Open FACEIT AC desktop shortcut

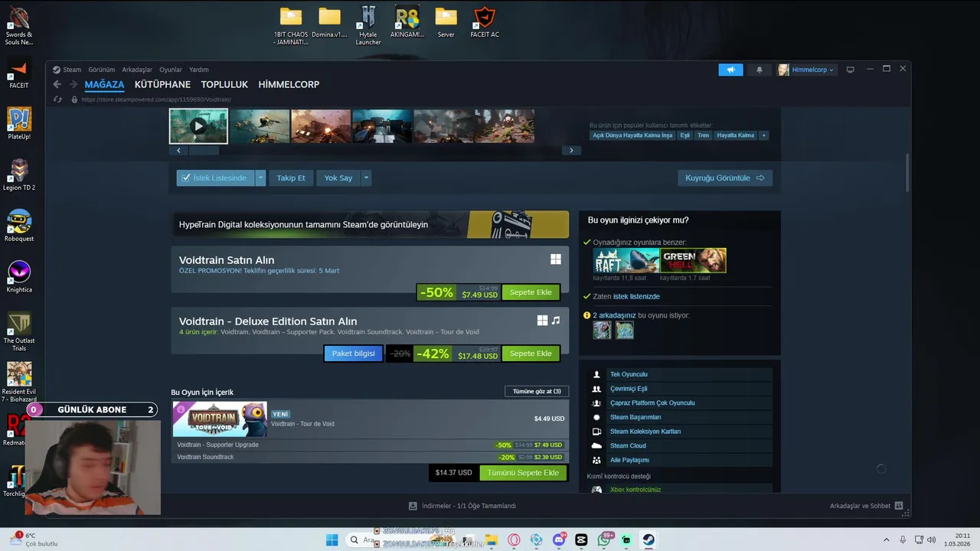pos(484,23)
